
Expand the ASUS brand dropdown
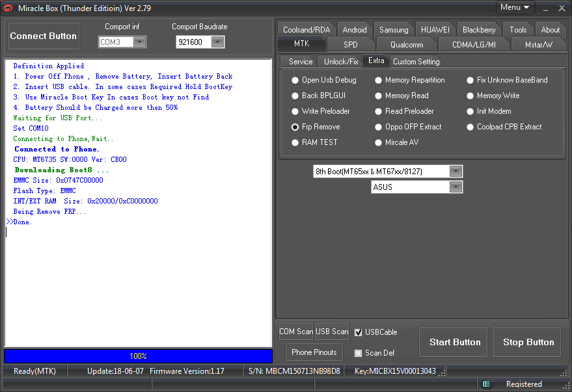click(x=456, y=187)
